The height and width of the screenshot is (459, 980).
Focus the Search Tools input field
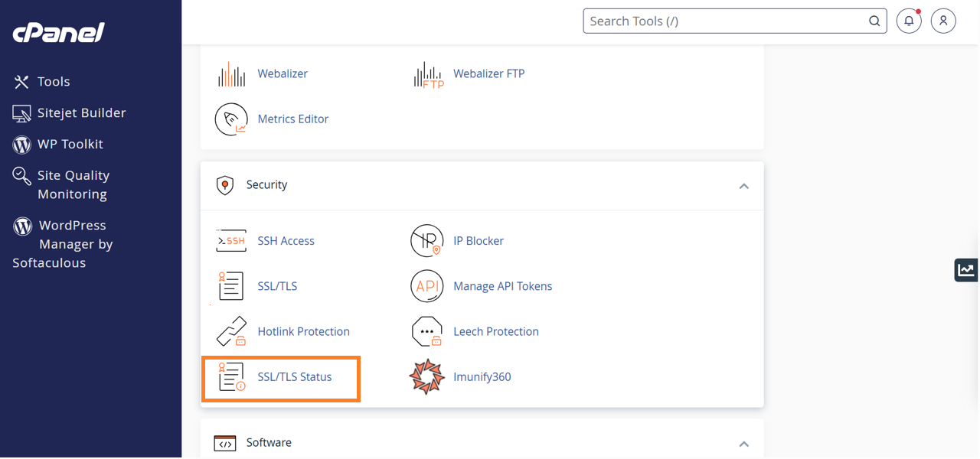point(724,21)
